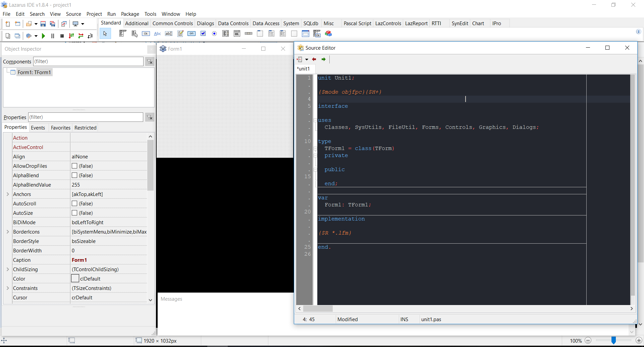This screenshot has height=347, width=644.
Task: Enable the AllowDropFiles checkbox
Action: tap(74, 166)
